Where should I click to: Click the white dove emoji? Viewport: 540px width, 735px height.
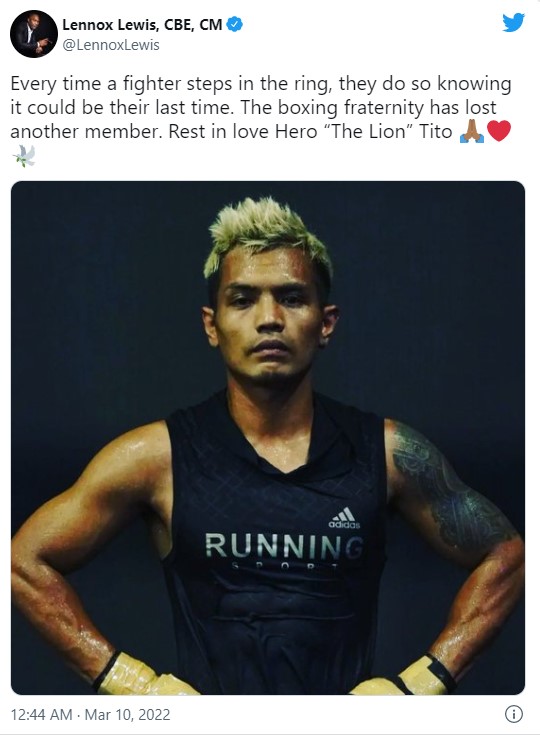(x=23, y=156)
